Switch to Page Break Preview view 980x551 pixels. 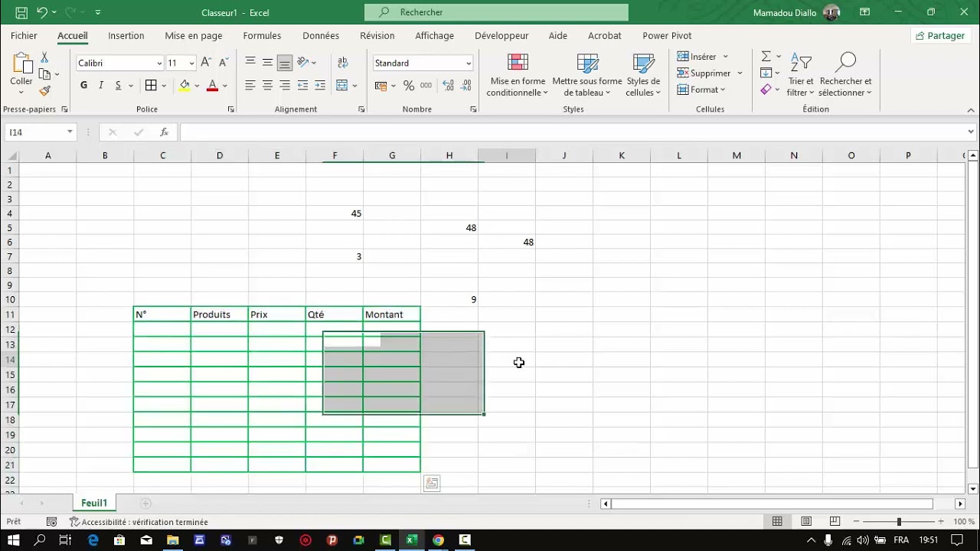(x=835, y=521)
